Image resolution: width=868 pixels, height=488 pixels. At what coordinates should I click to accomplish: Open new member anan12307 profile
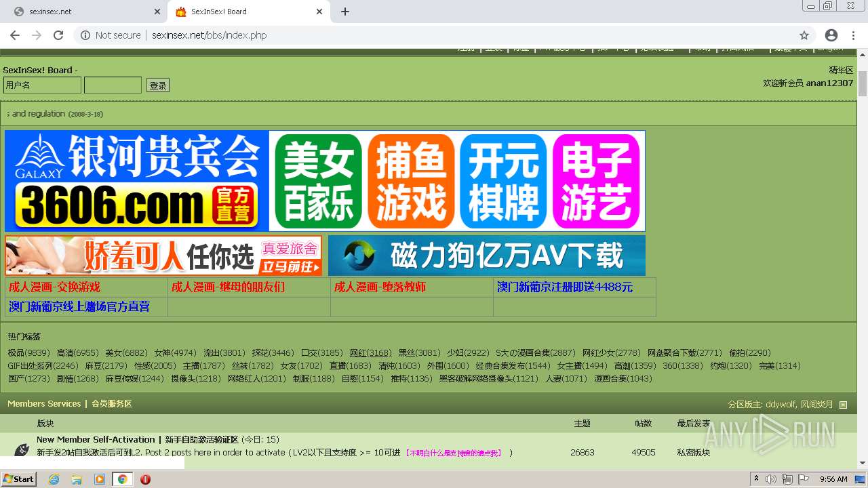pyautogui.click(x=829, y=83)
